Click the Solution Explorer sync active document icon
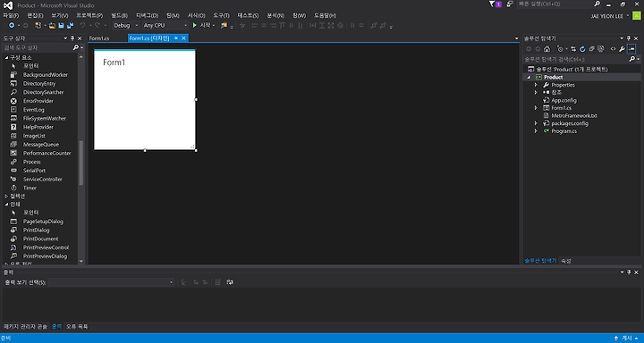The image size is (644, 343). click(573, 49)
